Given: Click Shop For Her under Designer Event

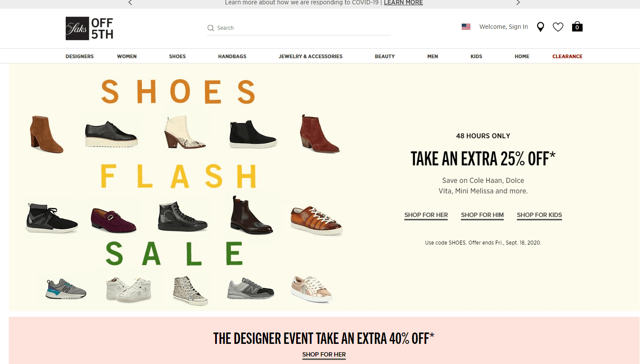Looking at the screenshot, I should [x=324, y=355].
